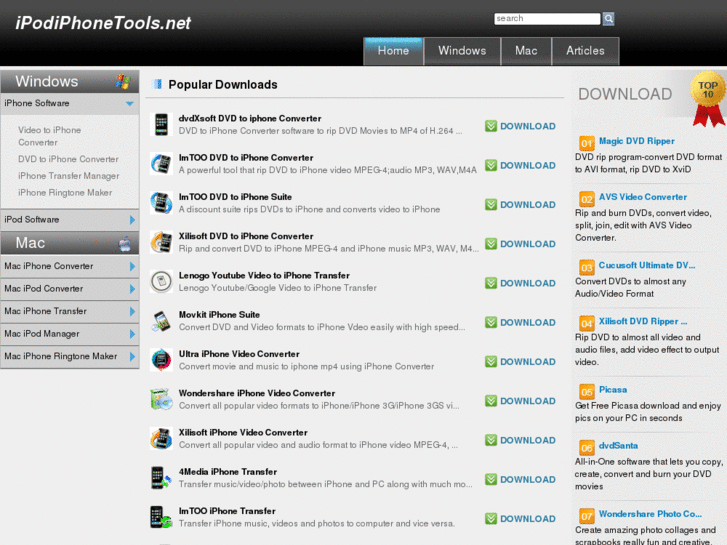Download Xilisoft iPhone Video Converter
The height and width of the screenshot is (545, 727).
pos(520,440)
